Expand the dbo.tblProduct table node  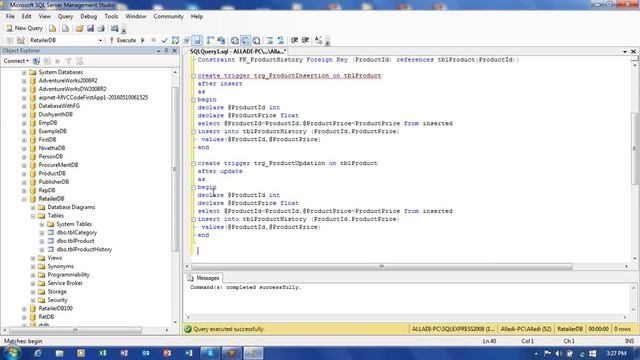point(42,241)
